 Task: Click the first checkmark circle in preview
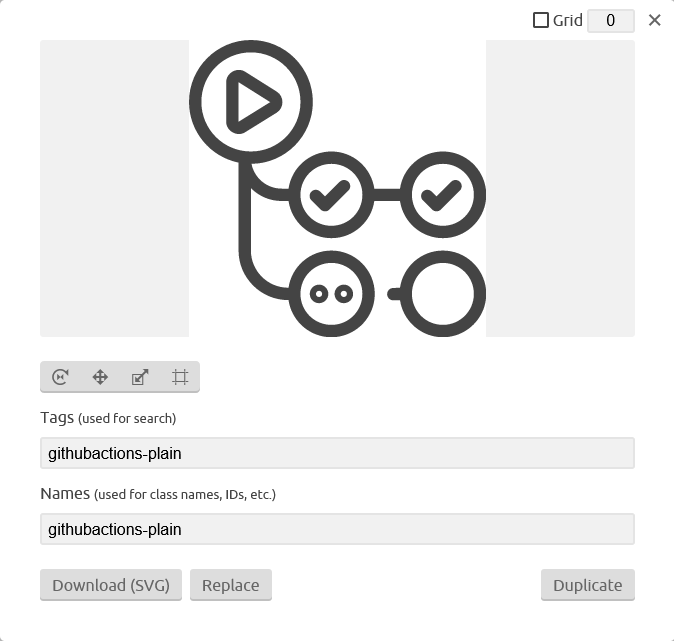(331, 195)
